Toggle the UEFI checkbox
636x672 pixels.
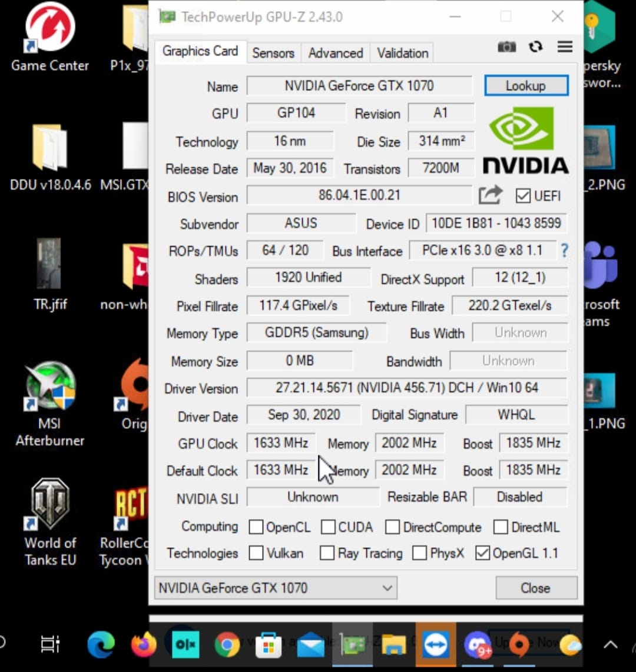pos(523,196)
